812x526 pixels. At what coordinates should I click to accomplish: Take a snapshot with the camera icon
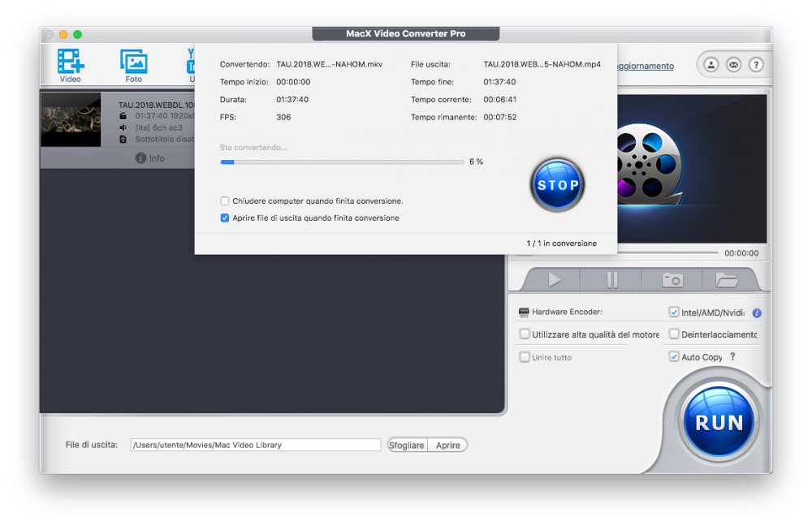pyautogui.click(x=672, y=280)
